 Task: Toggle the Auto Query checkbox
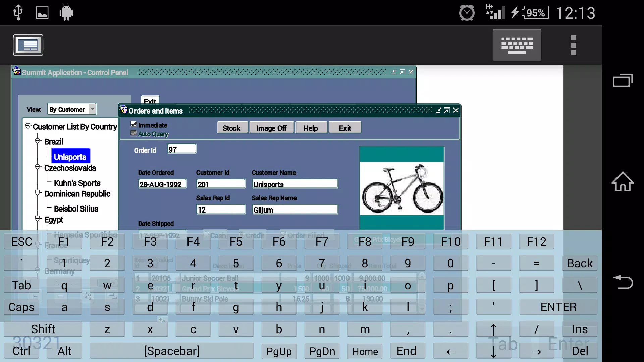[x=134, y=133]
